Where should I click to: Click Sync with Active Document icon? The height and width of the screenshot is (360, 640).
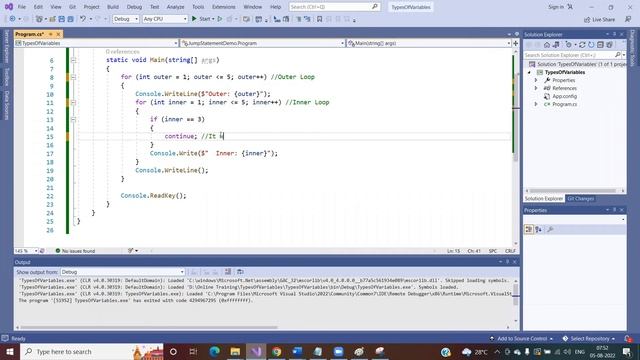(582, 45)
